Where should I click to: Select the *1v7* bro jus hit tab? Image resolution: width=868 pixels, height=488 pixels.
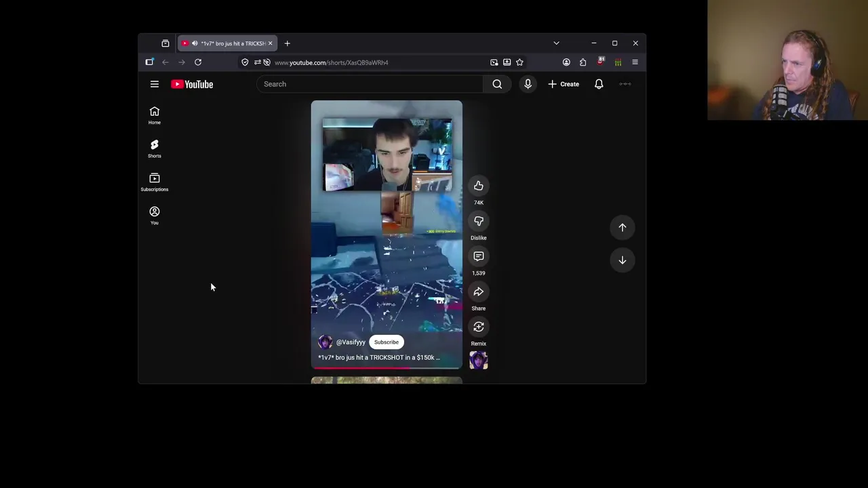tap(227, 43)
